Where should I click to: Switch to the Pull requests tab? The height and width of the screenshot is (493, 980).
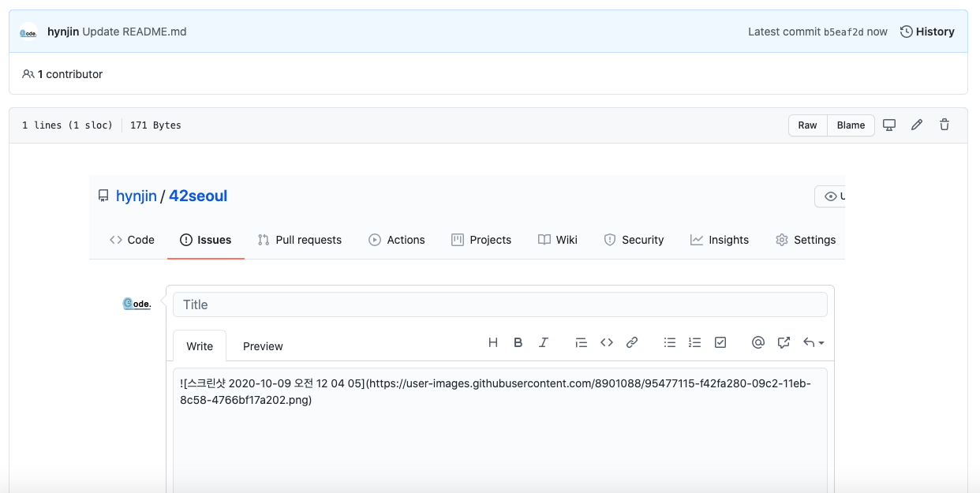[x=300, y=240]
